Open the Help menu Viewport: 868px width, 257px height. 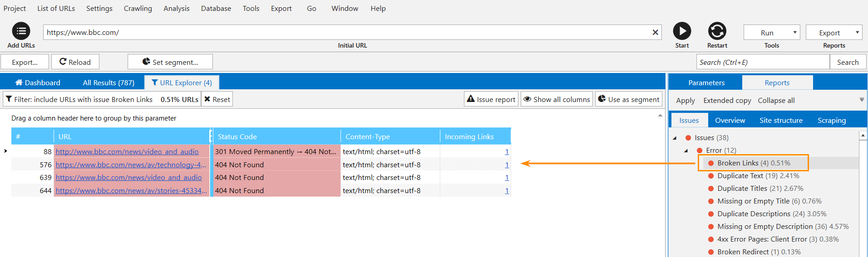click(x=378, y=8)
